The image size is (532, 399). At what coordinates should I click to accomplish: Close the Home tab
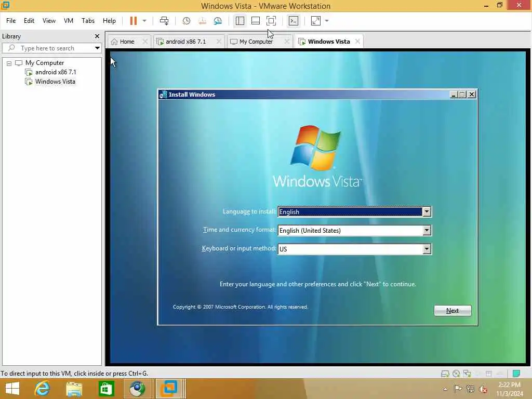click(145, 42)
